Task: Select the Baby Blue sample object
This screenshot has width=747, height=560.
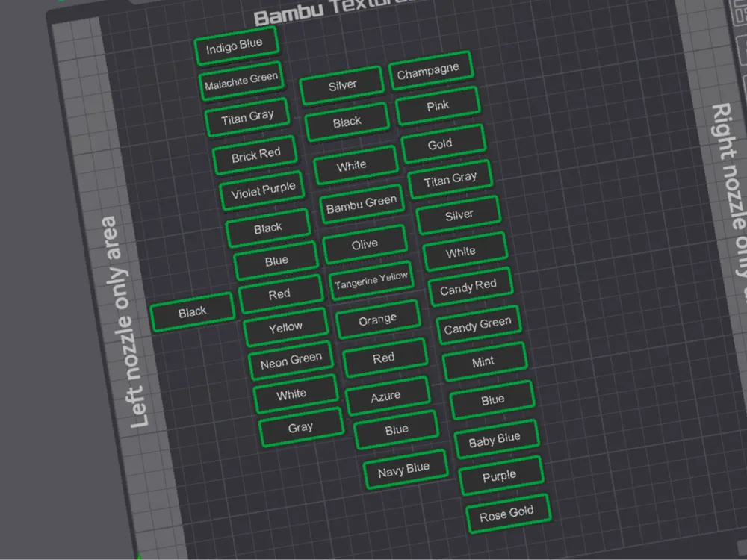Action: 496,439
